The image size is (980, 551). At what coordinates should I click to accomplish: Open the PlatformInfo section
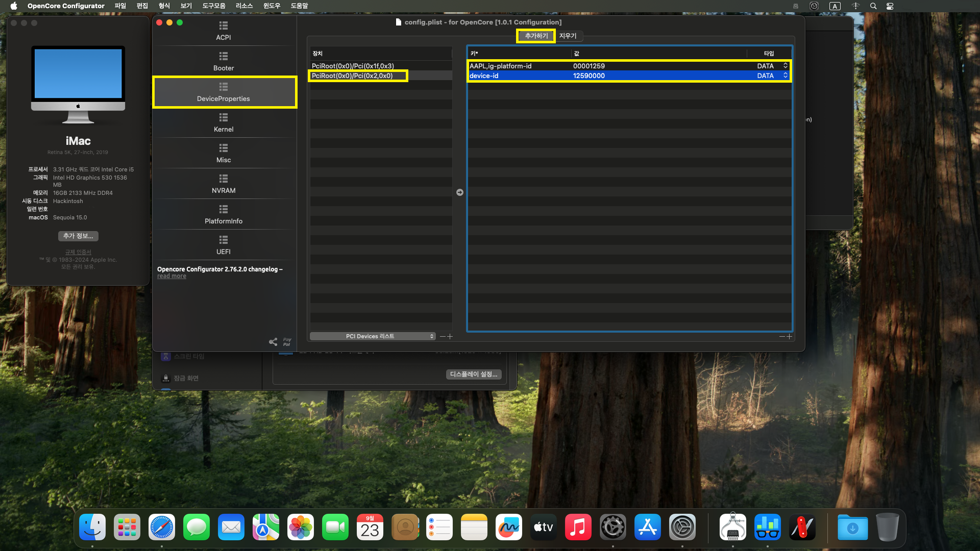224,214
